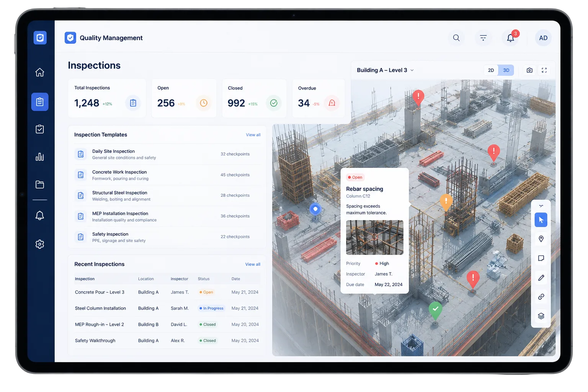The height and width of the screenshot is (392, 588).
Task: Open header notification bell with badge 3
Action: pos(511,38)
